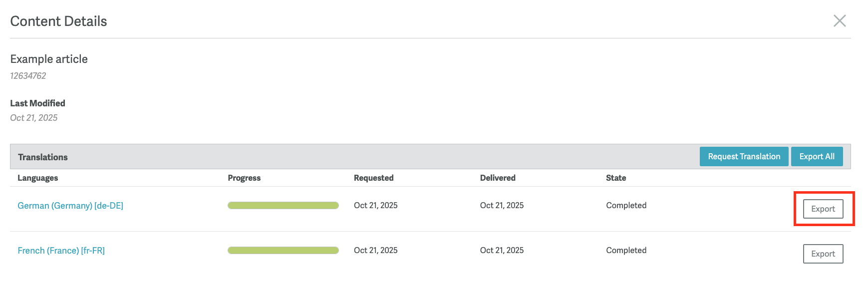Close the Content Details dialog
The image size is (868, 301).
click(840, 21)
